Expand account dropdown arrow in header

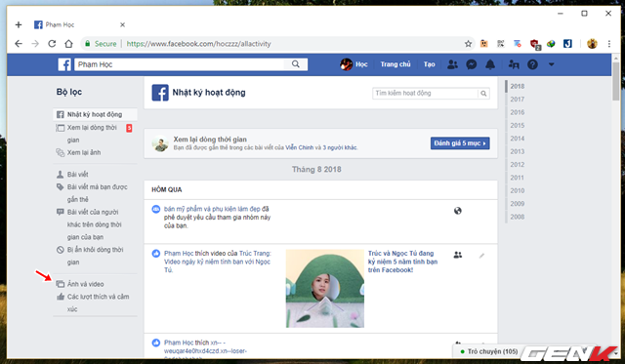coord(551,64)
